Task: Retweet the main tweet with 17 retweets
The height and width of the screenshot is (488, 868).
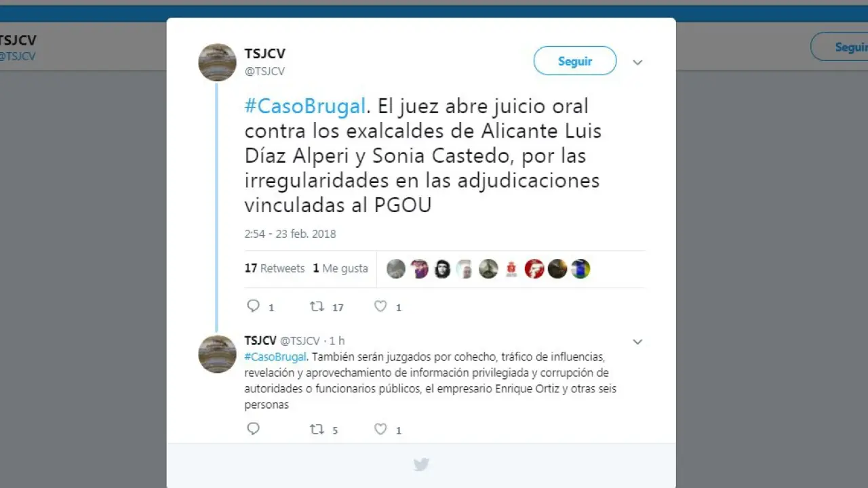Action: tap(317, 306)
